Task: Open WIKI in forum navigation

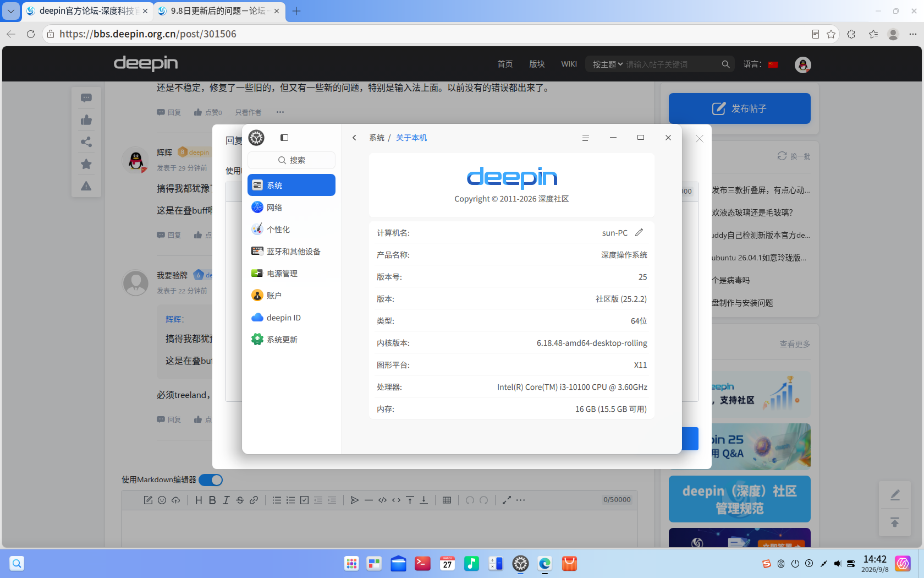Action: [569, 64]
